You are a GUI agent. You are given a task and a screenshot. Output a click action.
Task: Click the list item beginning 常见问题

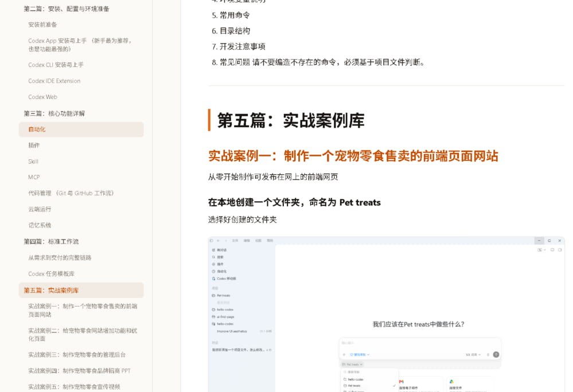coord(322,62)
